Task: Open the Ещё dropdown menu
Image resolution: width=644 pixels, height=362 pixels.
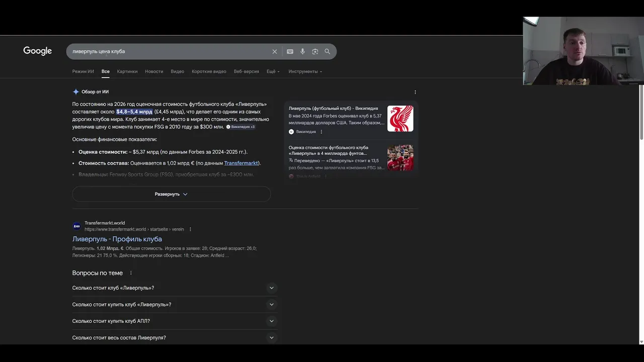Action: click(x=273, y=71)
